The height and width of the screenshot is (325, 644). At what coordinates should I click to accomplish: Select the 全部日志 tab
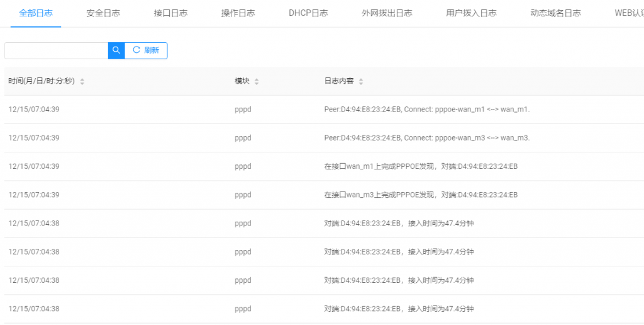click(36, 13)
